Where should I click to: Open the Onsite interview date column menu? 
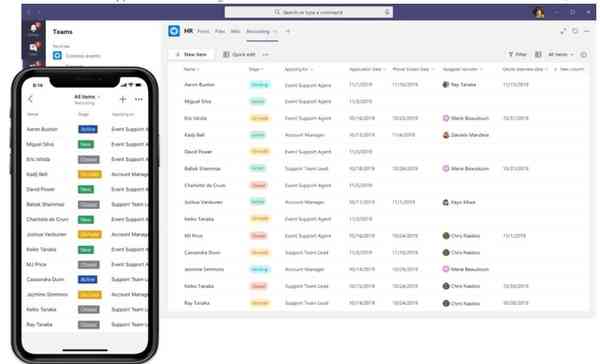[525, 69]
